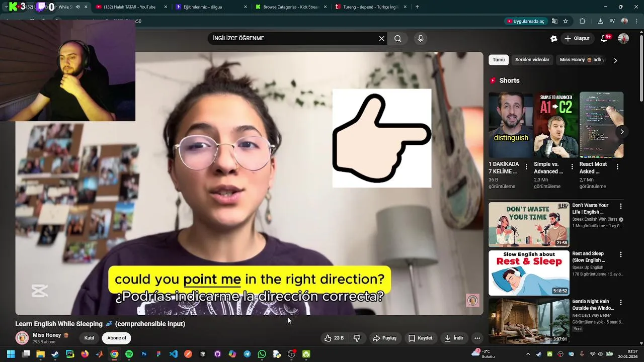
Task: Run the YouTube search with the magnifier button
Action: pos(398,39)
